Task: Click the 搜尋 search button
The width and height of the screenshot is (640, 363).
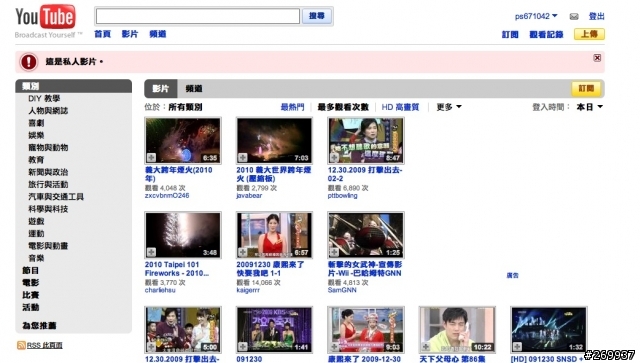Action: click(317, 16)
